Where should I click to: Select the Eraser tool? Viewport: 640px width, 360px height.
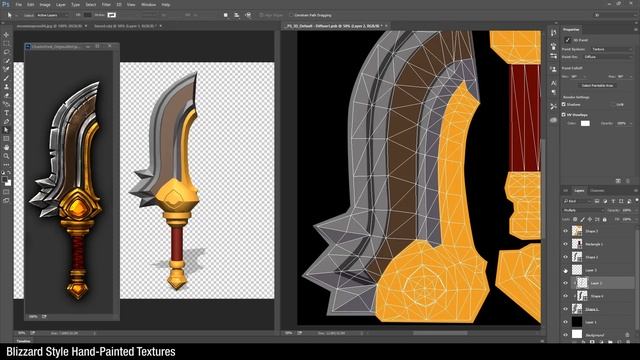6,95
